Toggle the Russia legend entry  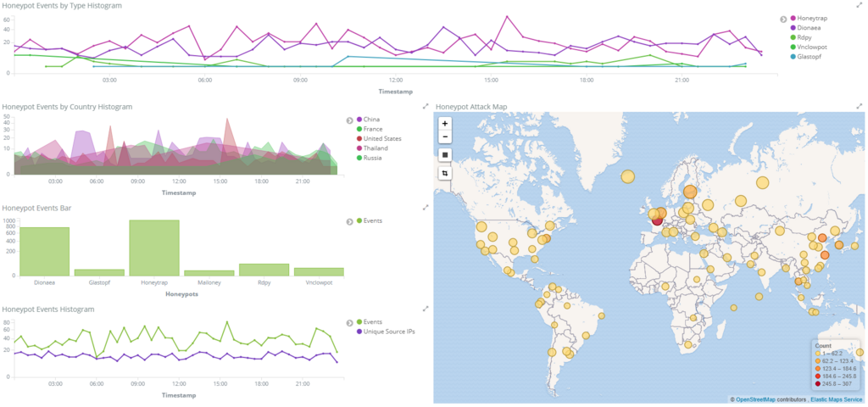(x=370, y=158)
